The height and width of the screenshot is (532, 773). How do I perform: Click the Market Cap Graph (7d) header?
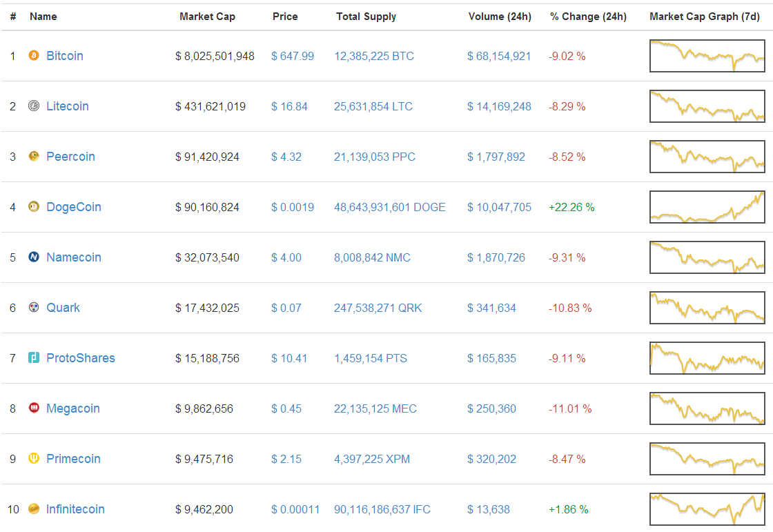click(x=705, y=17)
